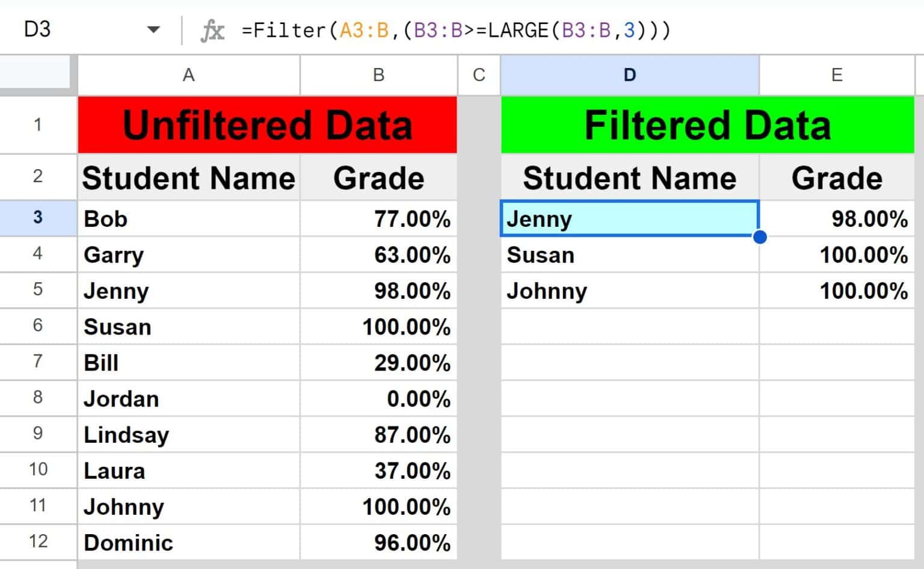Select row 1 header
The width and height of the screenshot is (924, 569).
click(x=38, y=125)
